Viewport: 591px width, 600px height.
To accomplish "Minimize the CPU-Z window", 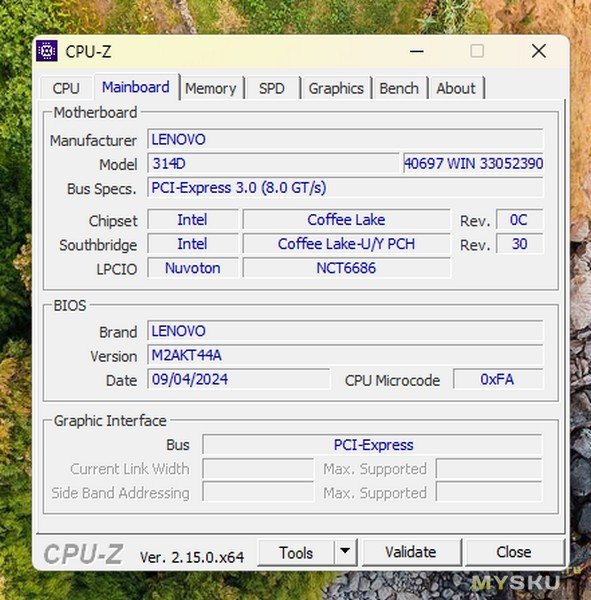I will click(x=416, y=51).
